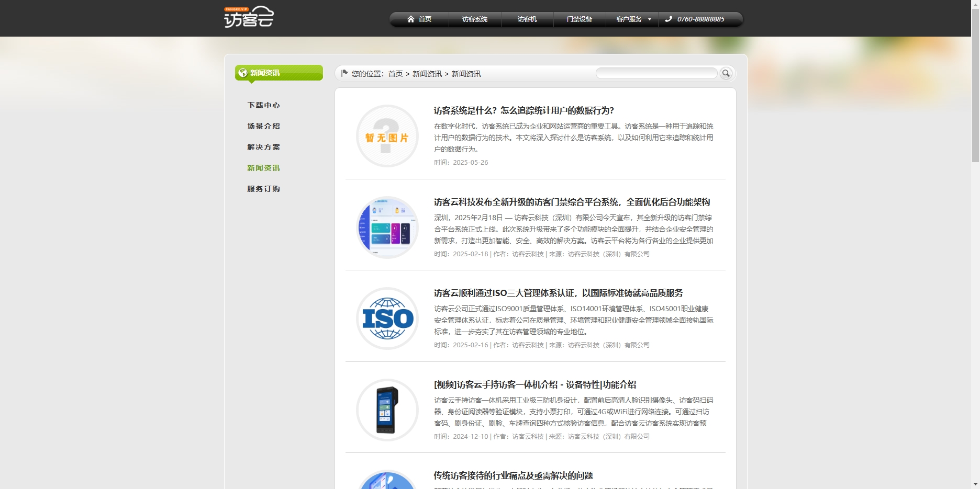Click the flag icon beside 您的位置
980x489 pixels.
pyautogui.click(x=344, y=73)
